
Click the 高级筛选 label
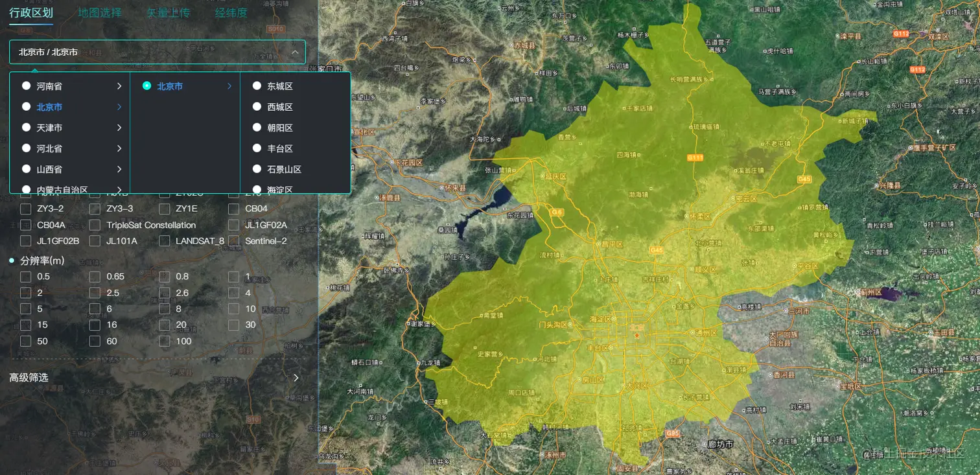(29, 377)
